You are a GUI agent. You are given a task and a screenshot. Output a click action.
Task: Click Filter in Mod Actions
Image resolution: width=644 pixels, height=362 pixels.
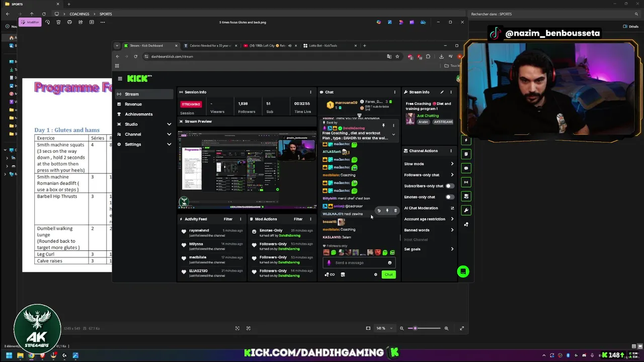pos(298,219)
